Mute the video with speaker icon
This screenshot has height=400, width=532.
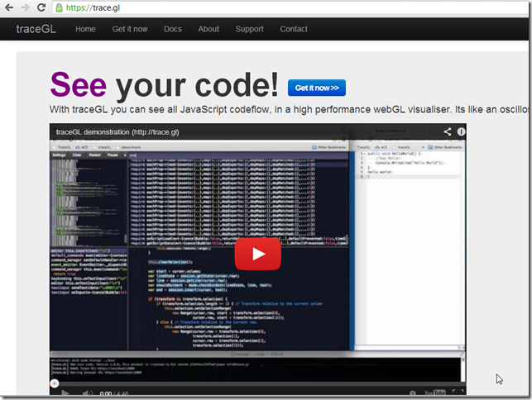point(87,393)
